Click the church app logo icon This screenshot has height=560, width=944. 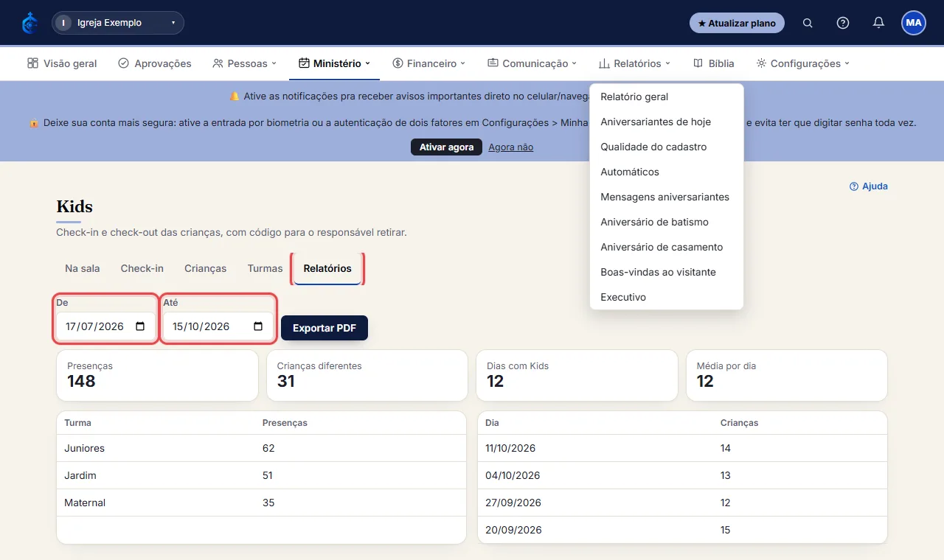coord(29,23)
